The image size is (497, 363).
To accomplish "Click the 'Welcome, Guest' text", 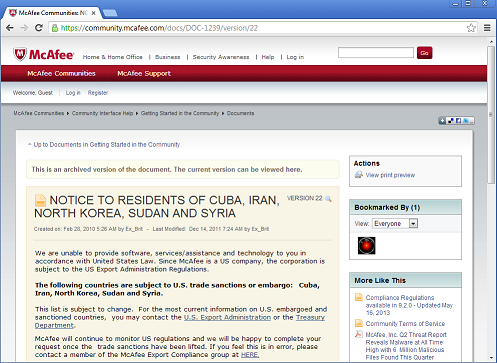I will coord(33,93).
